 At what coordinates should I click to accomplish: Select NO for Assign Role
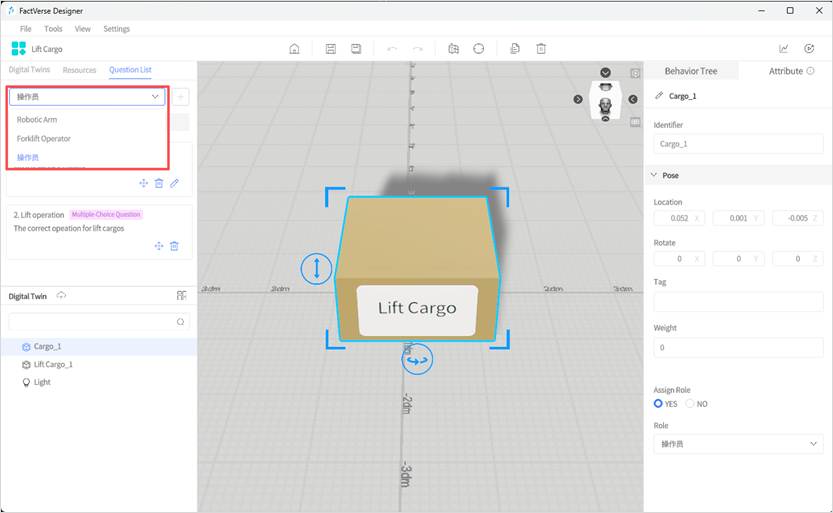pyautogui.click(x=690, y=404)
